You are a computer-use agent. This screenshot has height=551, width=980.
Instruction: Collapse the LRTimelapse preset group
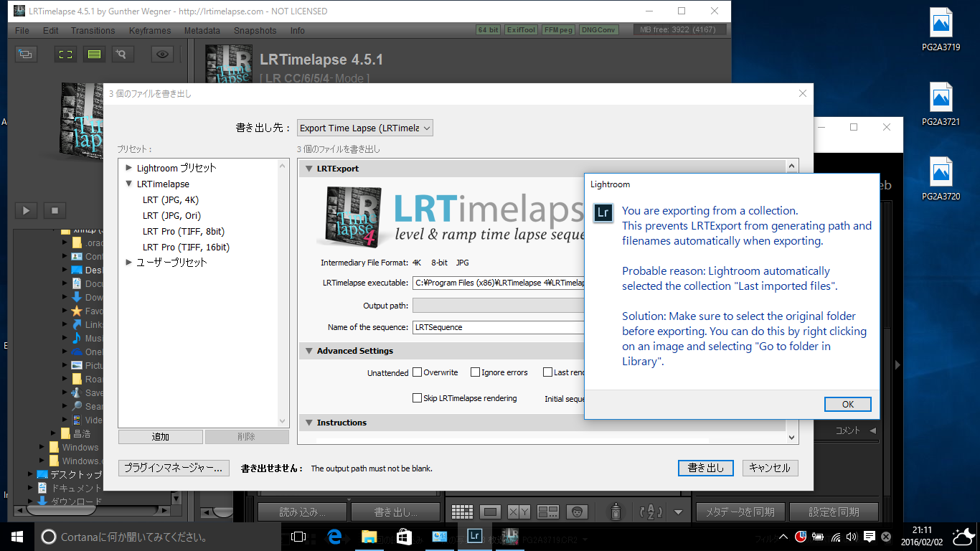pos(129,184)
